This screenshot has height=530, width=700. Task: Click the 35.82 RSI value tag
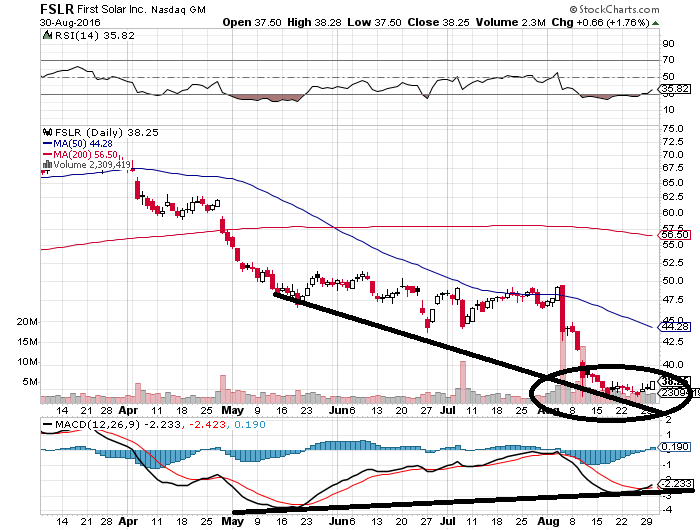675,89
